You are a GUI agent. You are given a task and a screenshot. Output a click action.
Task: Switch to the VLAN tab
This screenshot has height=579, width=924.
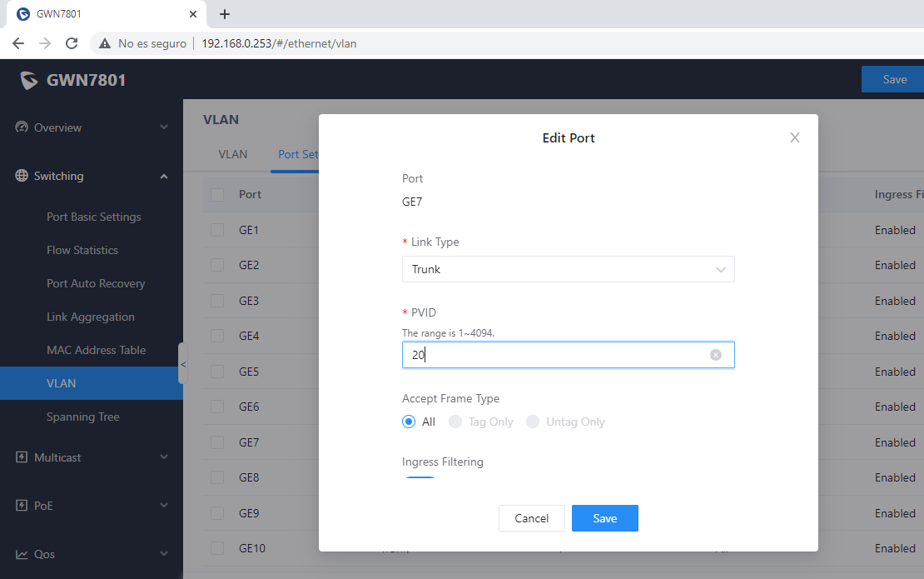pos(233,154)
